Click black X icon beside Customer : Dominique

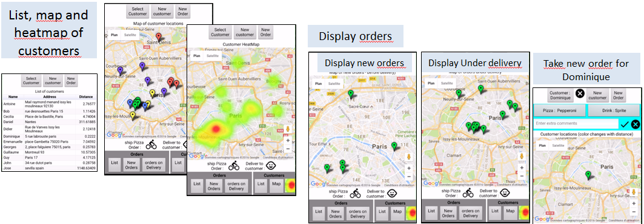(x=580, y=94)
